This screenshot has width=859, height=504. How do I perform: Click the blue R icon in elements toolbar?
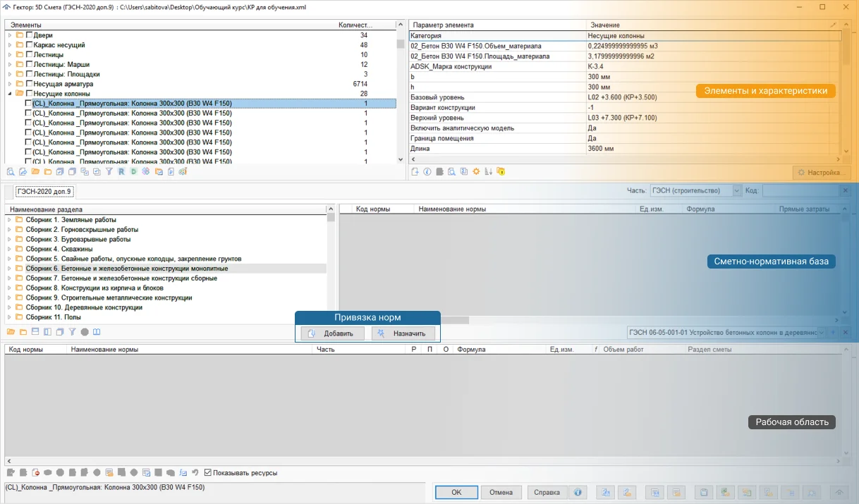(x=121, y=171)
